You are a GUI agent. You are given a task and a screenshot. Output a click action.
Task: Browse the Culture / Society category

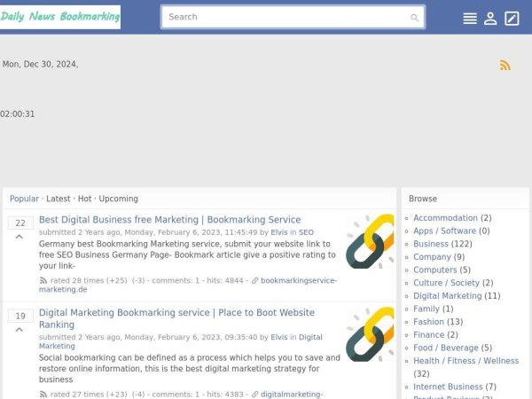(446, 283)
